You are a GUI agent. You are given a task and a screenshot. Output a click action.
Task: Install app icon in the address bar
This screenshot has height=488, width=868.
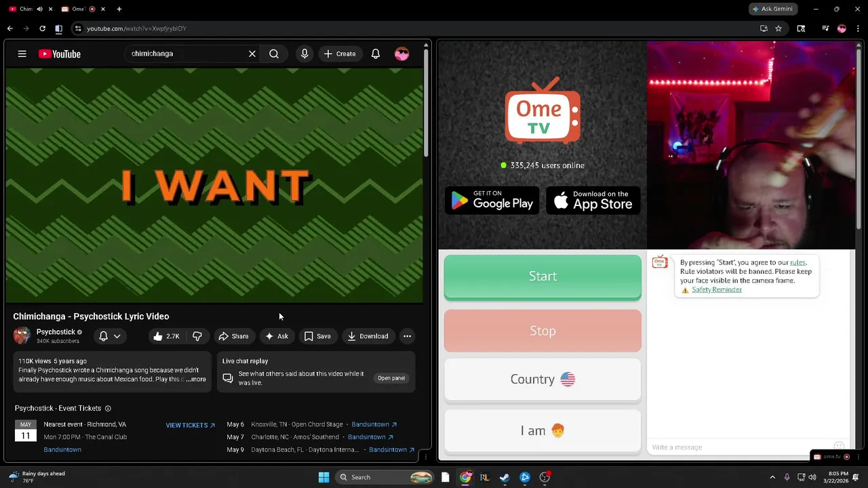[x=764, y=28]
